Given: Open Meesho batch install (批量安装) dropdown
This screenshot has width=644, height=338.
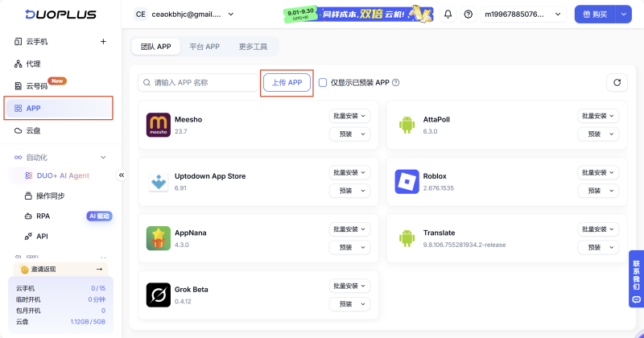Looking at the screenshot, I should click(349, 116).
